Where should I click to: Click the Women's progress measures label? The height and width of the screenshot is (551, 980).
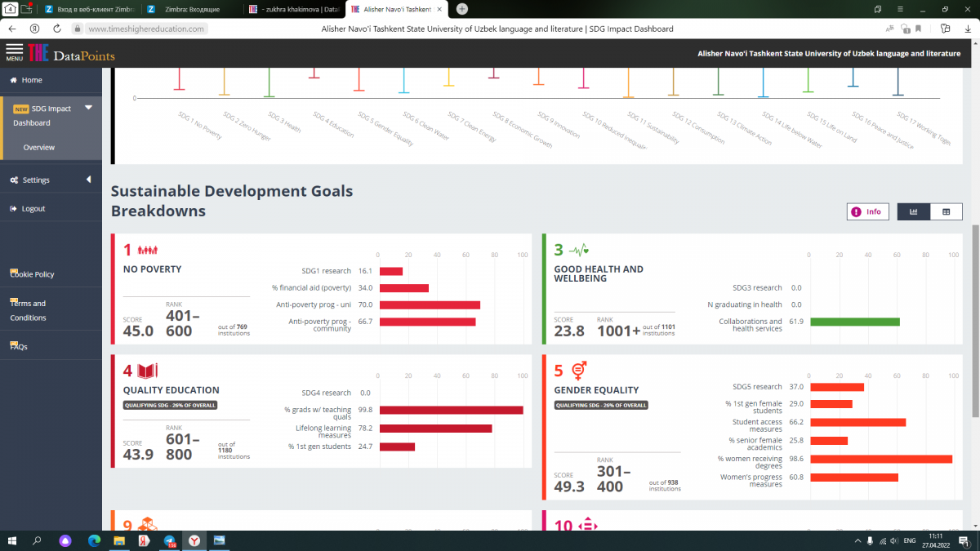[751, 481]
